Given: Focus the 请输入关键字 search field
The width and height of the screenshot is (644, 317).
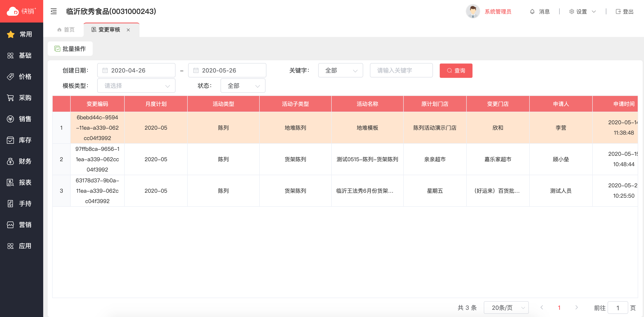Looking at the screenshot, I should click(401, 70).
